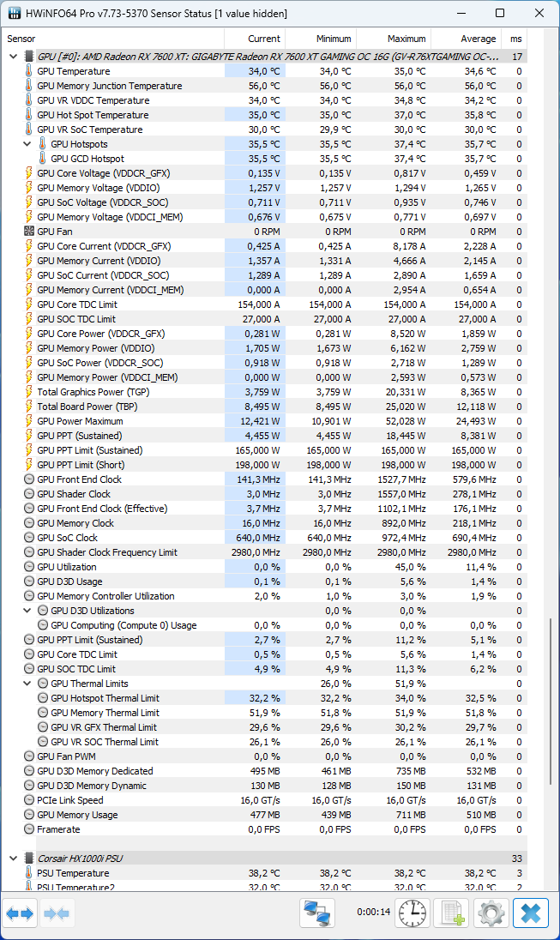Open the network remote monitoring icon
The width and height of the screenshot is (560, 940).
coord(316,913)
